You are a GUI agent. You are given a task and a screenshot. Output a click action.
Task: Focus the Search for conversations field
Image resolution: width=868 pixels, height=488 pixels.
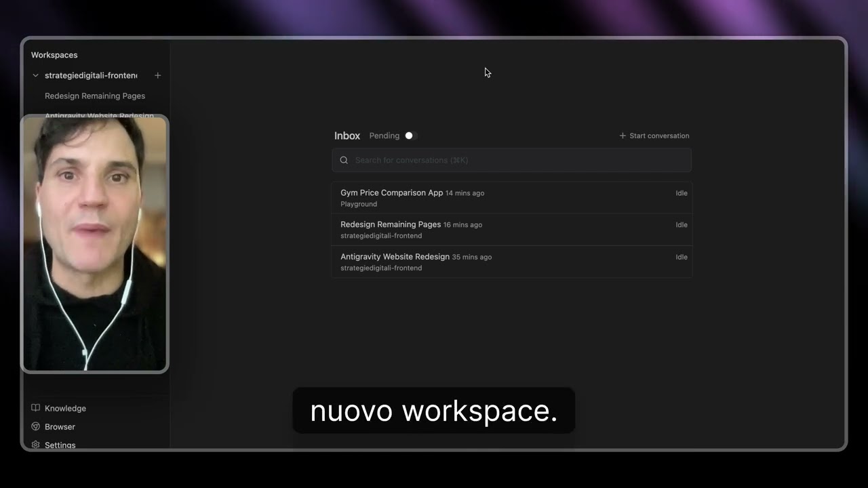512,160
